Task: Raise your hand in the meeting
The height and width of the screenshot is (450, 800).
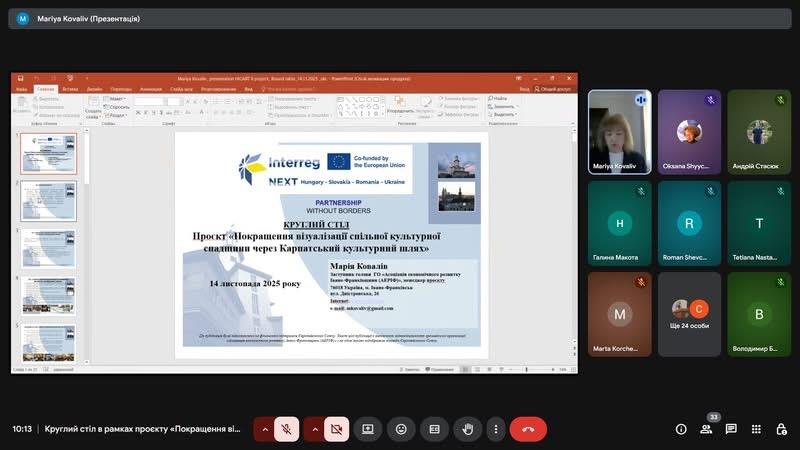Action: point(468,429)
